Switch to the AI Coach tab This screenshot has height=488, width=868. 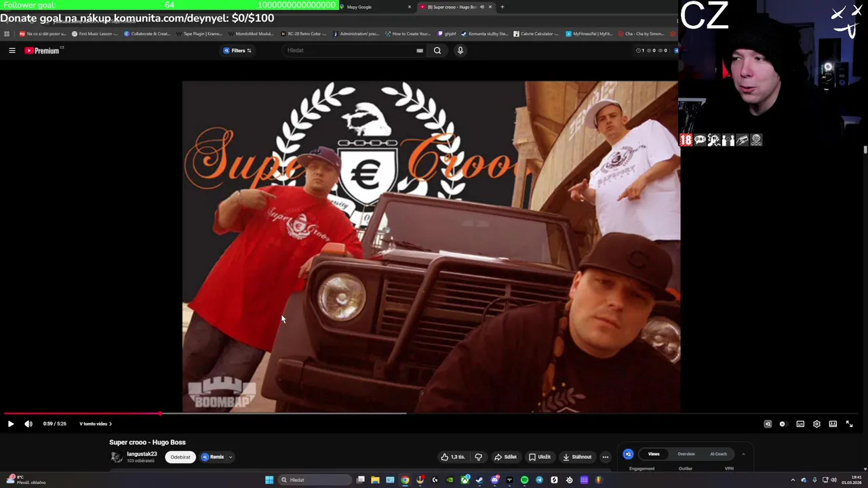click(x=718, y=454)
